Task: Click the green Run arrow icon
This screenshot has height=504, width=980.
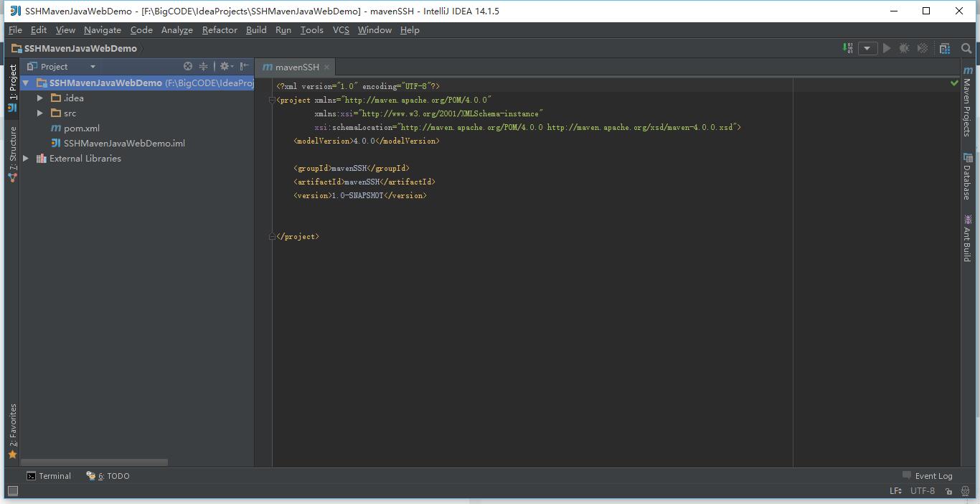Action: point(887,48)
